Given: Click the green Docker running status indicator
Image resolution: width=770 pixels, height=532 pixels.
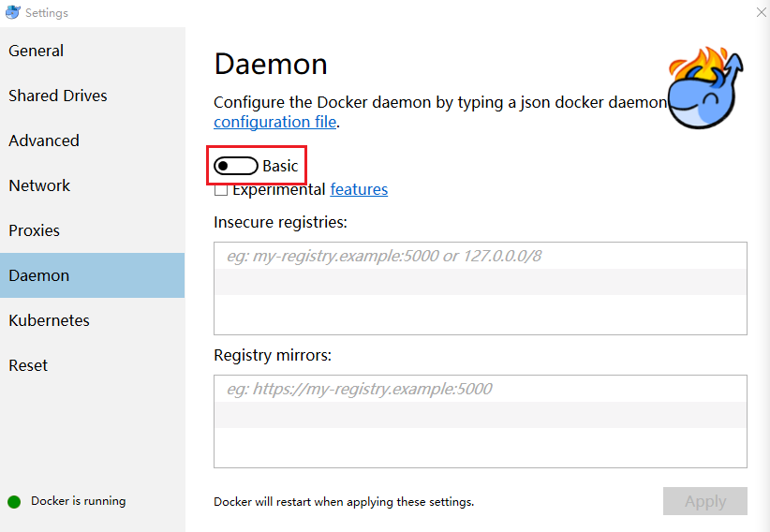Looking at the screenshot, I should coord(14,501).
